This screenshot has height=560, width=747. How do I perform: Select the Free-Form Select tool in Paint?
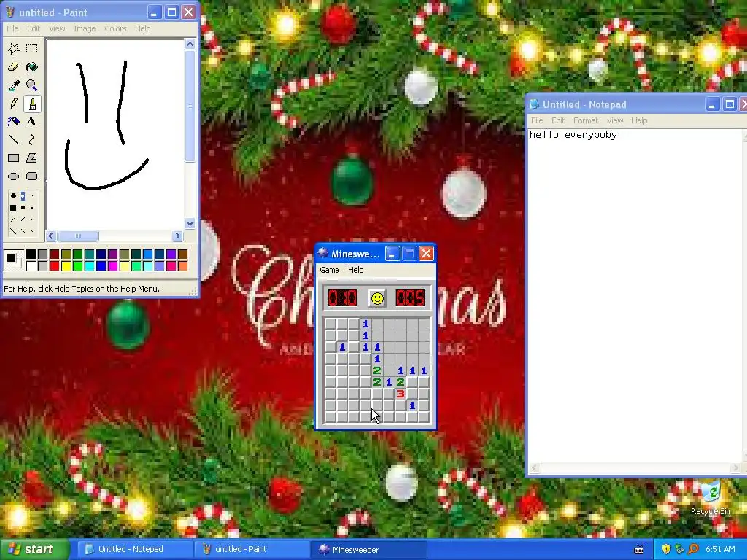pos(13,49)
